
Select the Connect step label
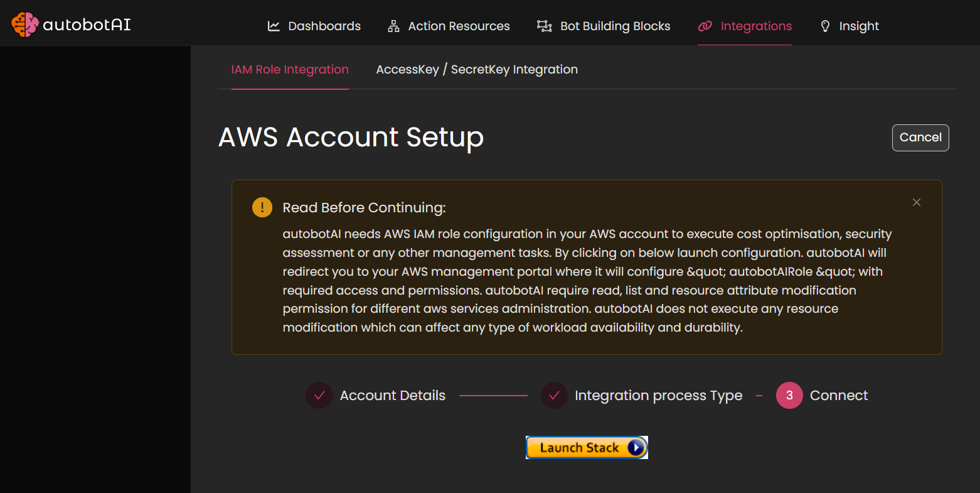tap(839, 396)
